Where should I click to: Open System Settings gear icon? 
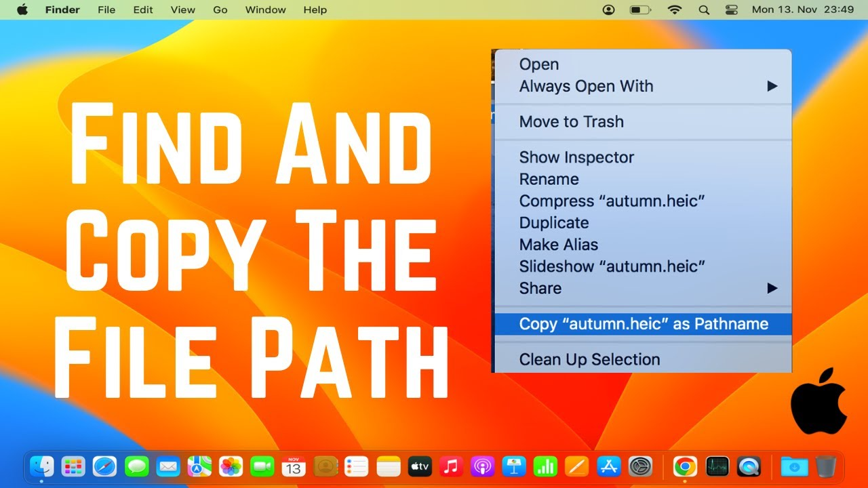(x=640, y=466)
